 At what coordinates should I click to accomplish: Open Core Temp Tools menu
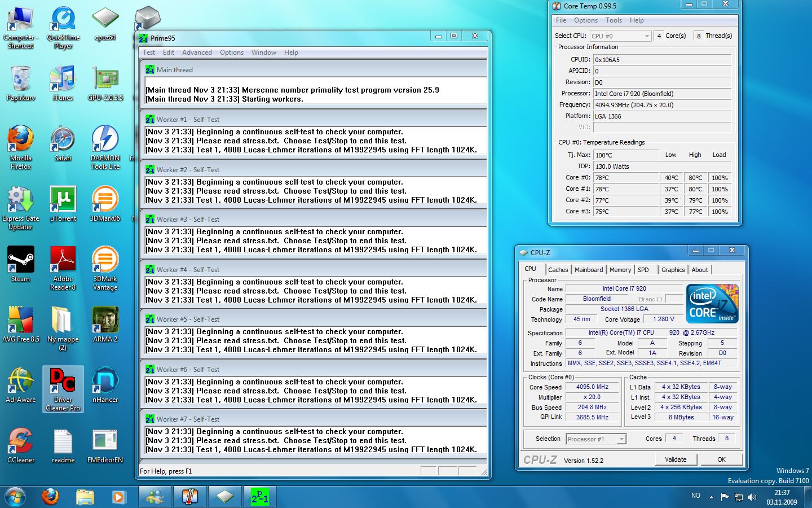click(x=614, y=20)
